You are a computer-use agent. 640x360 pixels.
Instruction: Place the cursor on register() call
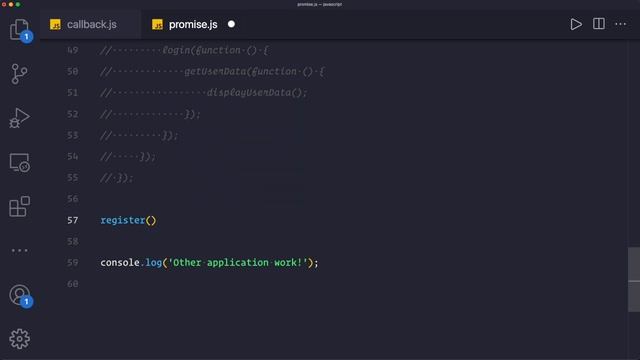tap(128, 220)
